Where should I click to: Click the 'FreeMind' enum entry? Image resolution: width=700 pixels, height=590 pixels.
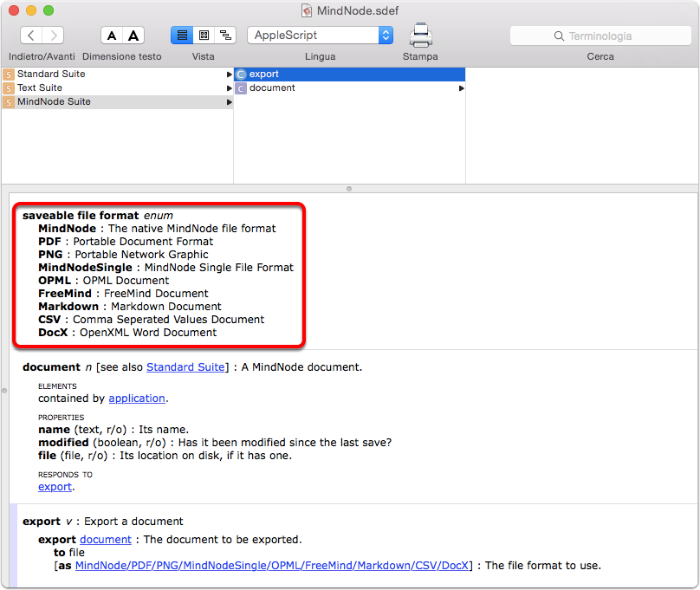[65, 293]
